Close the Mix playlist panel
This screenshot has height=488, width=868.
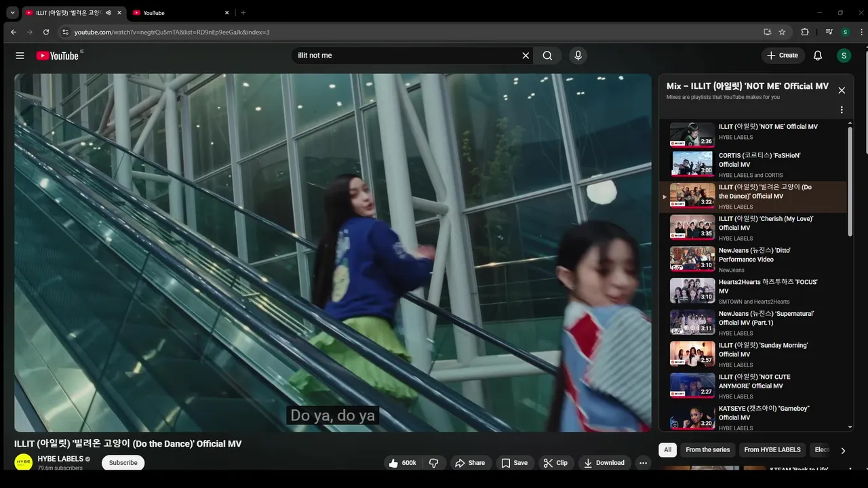coord(842,90)
